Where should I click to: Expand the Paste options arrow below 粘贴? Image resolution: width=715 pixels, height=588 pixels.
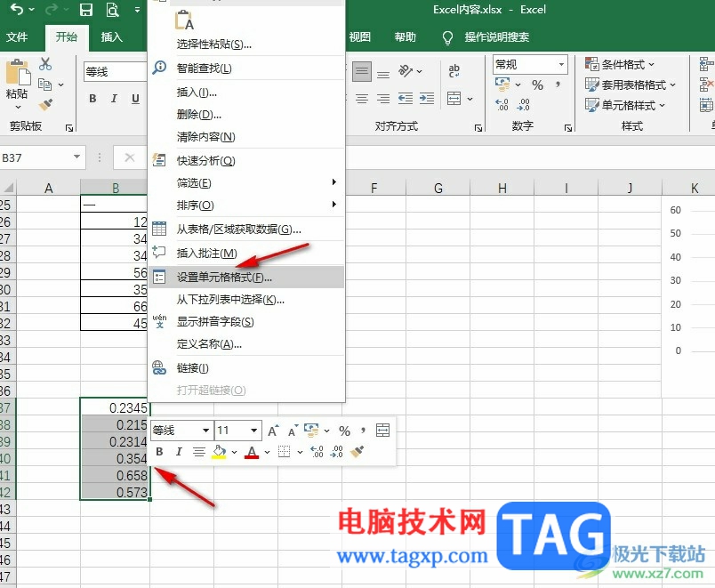coord(18,107)
